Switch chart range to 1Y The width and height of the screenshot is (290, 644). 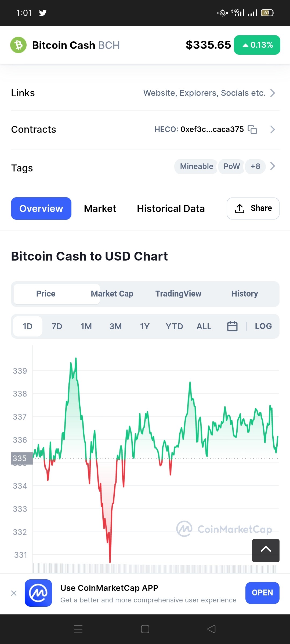(x=145, y=326)
